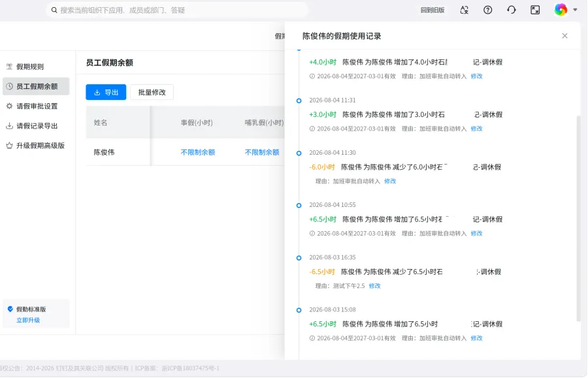This screenshot has height=378, width=588.
Task: Open the customer service headset icon
Action: (511, 10)
